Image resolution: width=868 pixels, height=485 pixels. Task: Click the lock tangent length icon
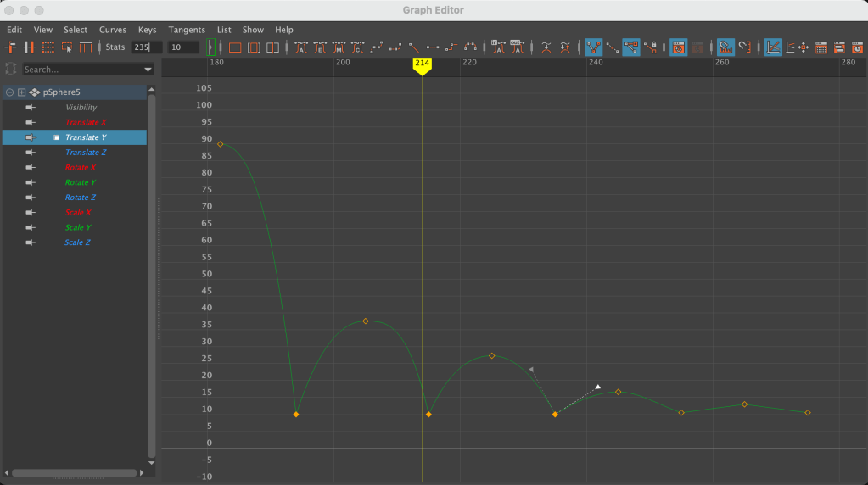click(x=651, y=47)
